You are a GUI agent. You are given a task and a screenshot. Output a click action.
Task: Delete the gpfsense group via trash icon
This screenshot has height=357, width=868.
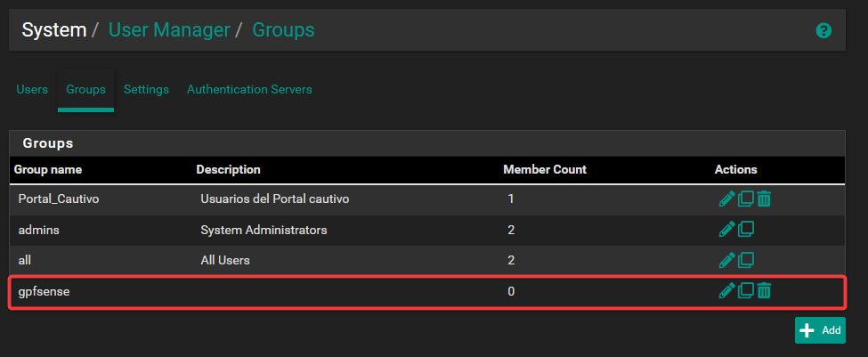click(x=764, y=290)
